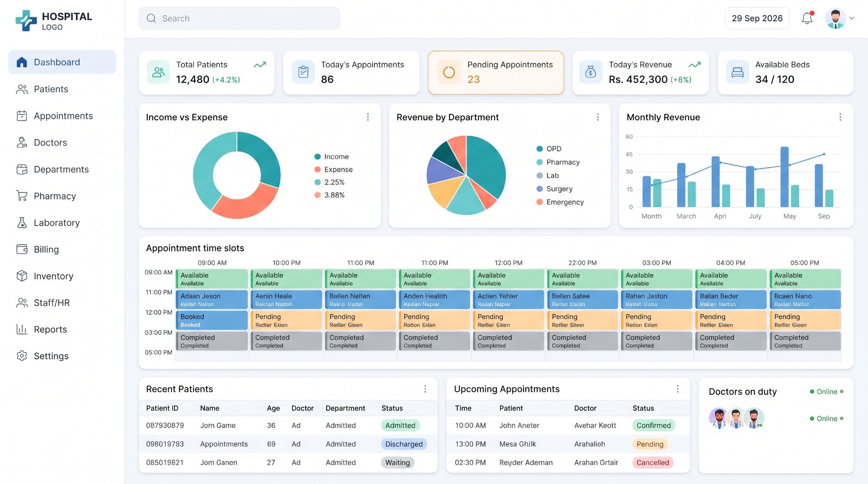Click the Total Patients card icon
The image size is (868, 484).
158,72
